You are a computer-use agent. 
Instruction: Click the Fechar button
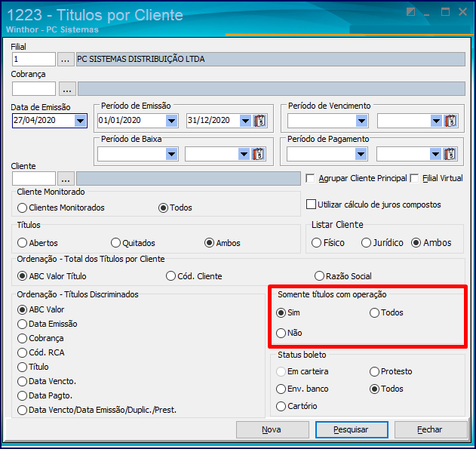click(x=431, y=429)
